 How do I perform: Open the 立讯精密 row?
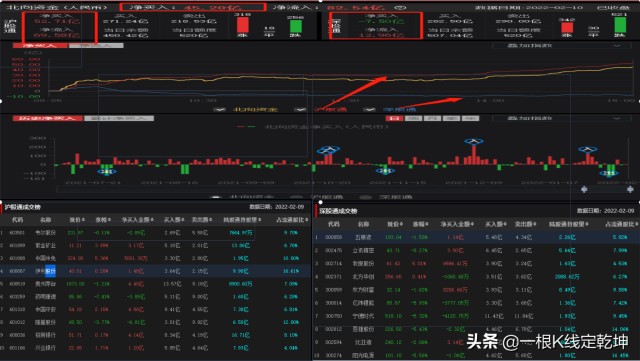pyautogui.click(x=476, y=250)
